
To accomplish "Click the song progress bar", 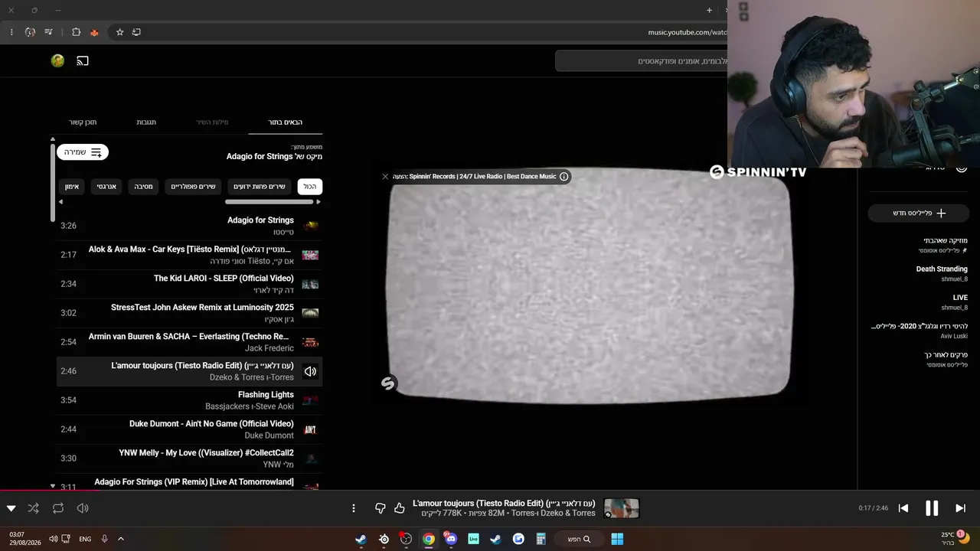I will [490, 491].
